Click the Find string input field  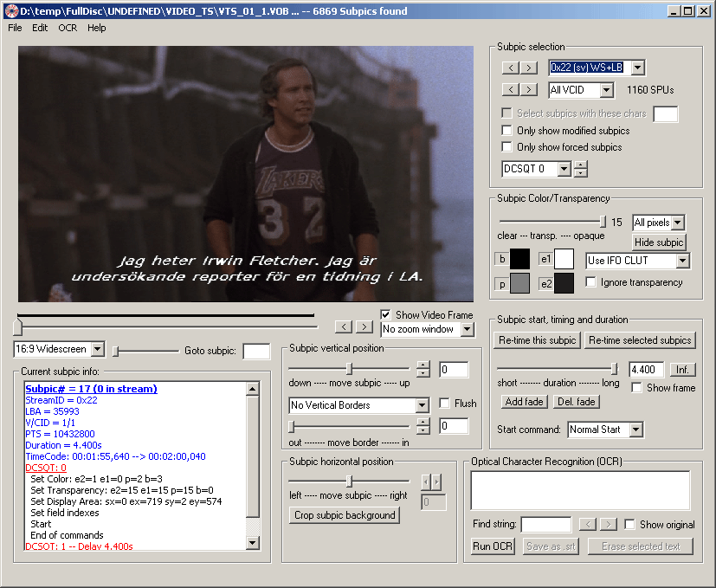point(546,524)
